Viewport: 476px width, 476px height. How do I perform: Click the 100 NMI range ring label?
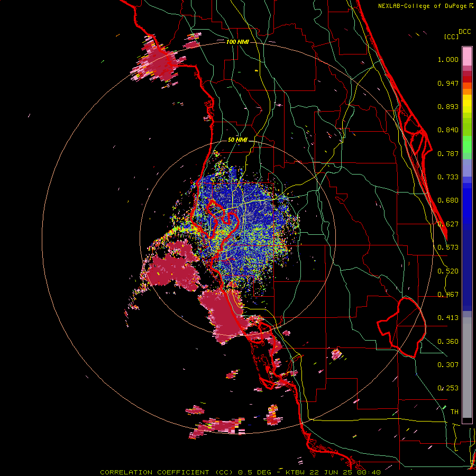tap(237, 42)
